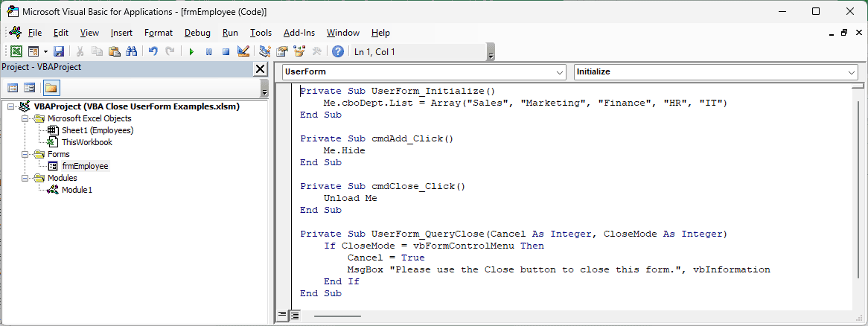The height and width of the screenshot is (326, 868).
Task: Open Find with the binoculars icon
Action: tap(131, 52)
